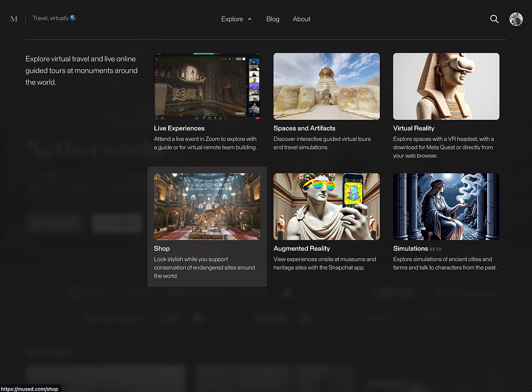This screenshot has width=532, height=392.
Task: Select the Simulations BETA title
Action: [417, 248]
